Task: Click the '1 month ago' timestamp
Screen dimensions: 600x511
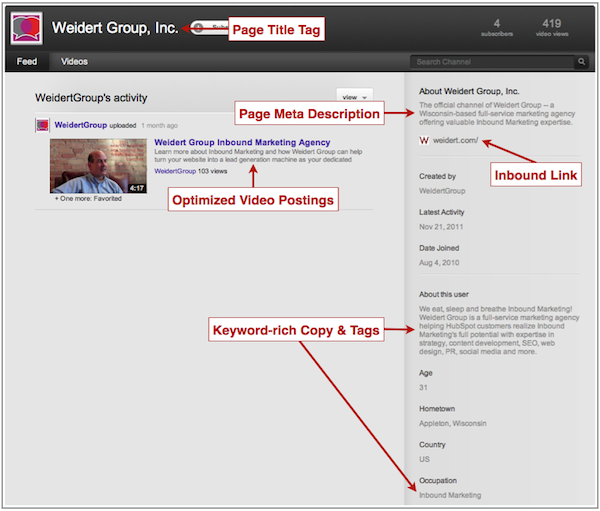Action: [160, 126]
